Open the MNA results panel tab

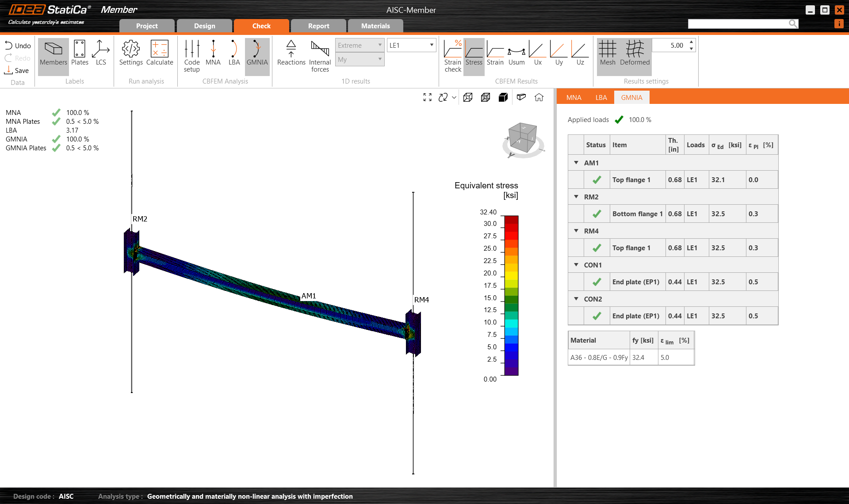574,97
